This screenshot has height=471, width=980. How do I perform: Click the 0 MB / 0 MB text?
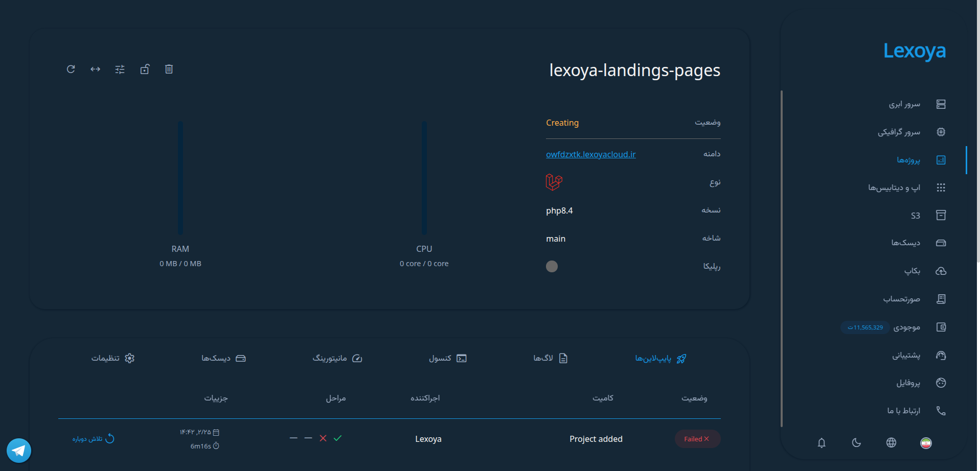(180, 264)
